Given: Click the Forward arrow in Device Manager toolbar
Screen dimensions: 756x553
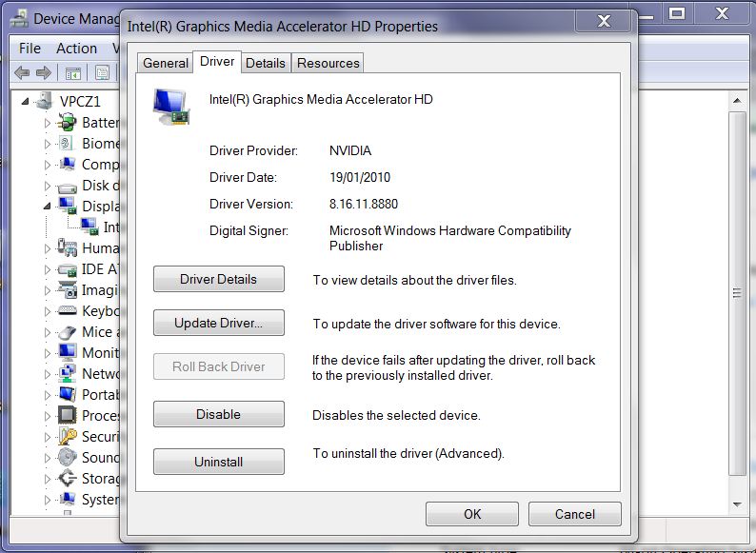Looking at the screenshot, I should click(44, 73).
